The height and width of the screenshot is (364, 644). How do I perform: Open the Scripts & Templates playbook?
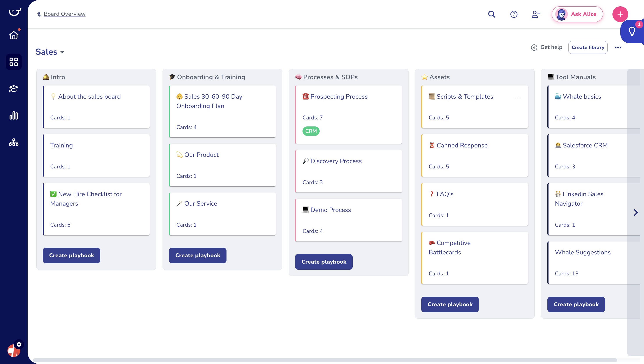tap(475, 107)
